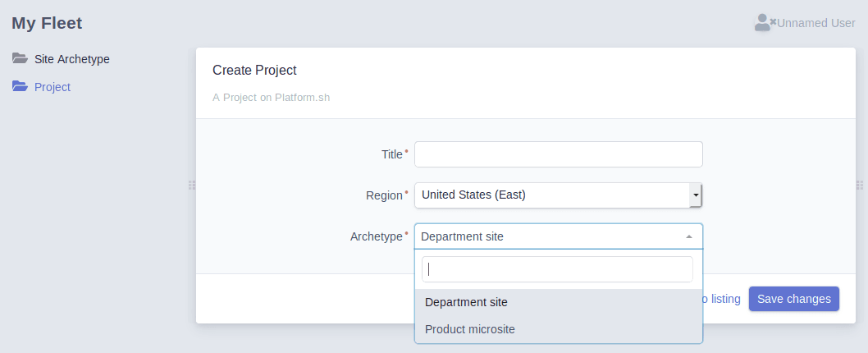The height and width of the screenshot is (353, 868).
Task: Click the Site Archetype folder icon
Action: point(20,58)
